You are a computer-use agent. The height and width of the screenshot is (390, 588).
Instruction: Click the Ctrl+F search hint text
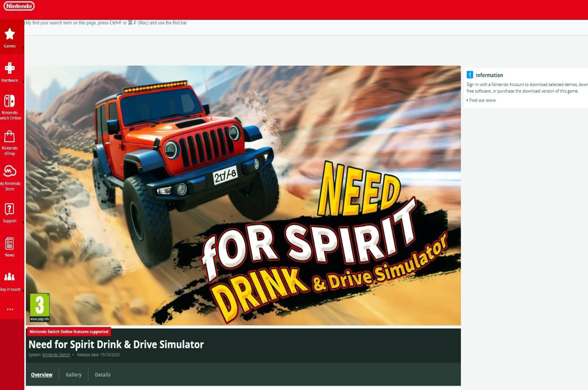(x=106, y=23)
